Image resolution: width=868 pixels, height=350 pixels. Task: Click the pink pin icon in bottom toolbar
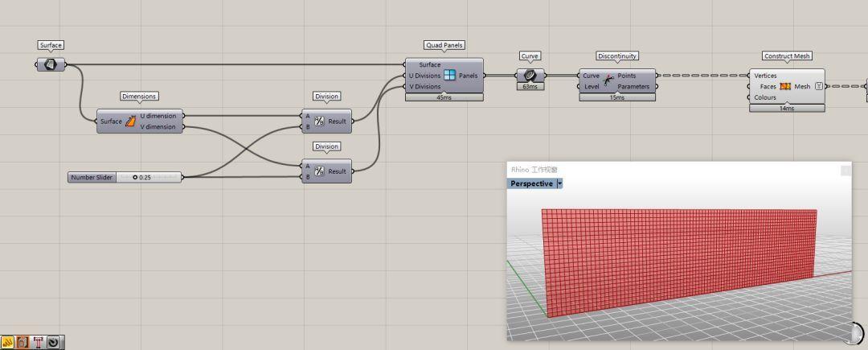tap(39, 342)
